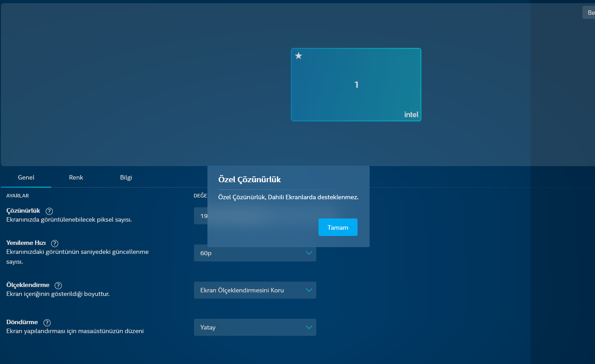Open the resolution dropdown behind the dialog

point(201,216)
